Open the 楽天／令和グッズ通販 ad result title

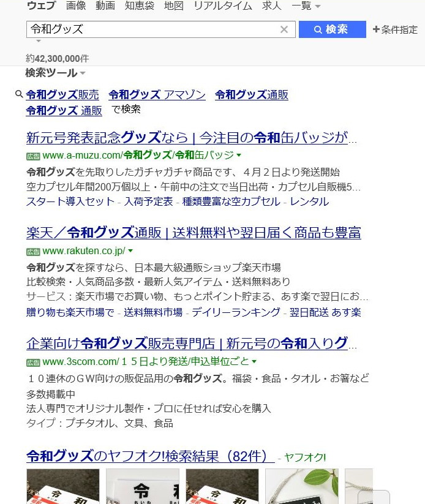(194, 233)
